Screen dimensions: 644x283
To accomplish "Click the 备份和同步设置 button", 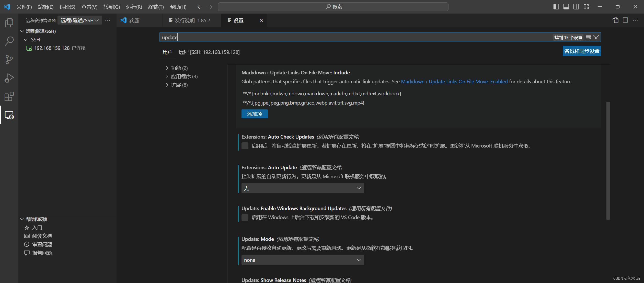I will pyautogui.click(x=582, y=51).
